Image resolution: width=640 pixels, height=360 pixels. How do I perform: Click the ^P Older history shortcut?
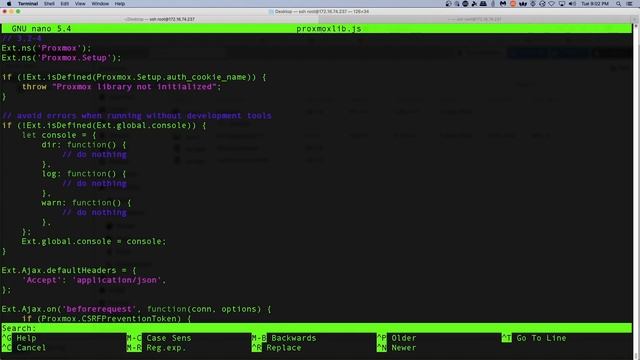click(x=396, y=338)
